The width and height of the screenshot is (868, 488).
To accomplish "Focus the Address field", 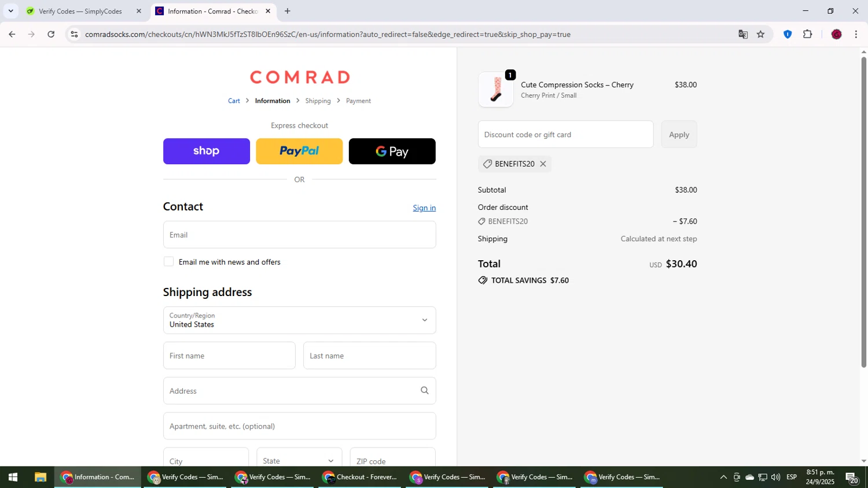I will 300,391.
